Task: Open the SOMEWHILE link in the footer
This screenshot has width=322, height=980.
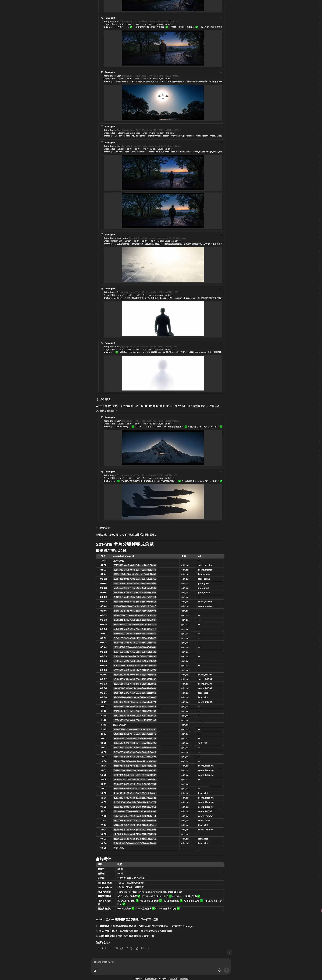Action: pos(150,978)
